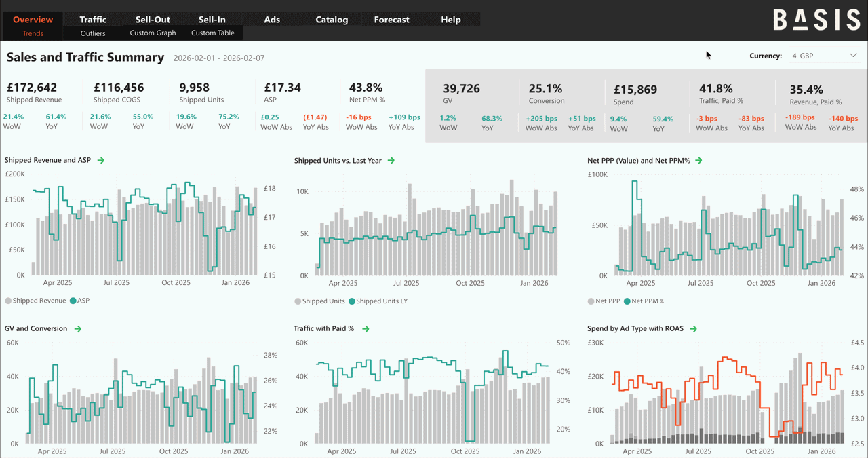Click the chevron on the Currency selector
This screenshot has height=458, width=868.
tap(855, 56)
